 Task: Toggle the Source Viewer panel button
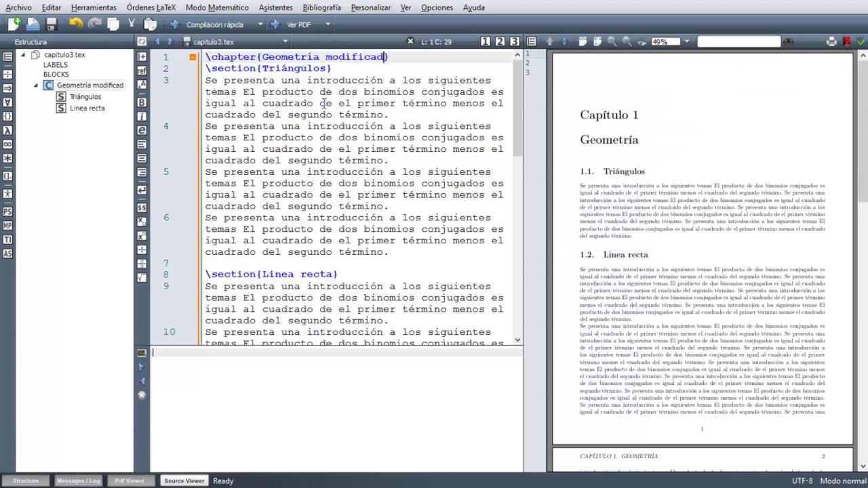click(184, 481)
